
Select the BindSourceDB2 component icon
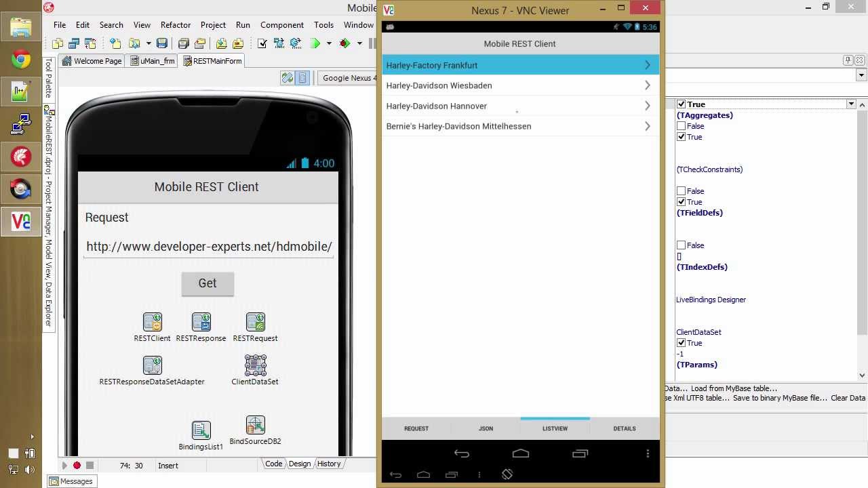pyautogui.click(x=256, y=424)
